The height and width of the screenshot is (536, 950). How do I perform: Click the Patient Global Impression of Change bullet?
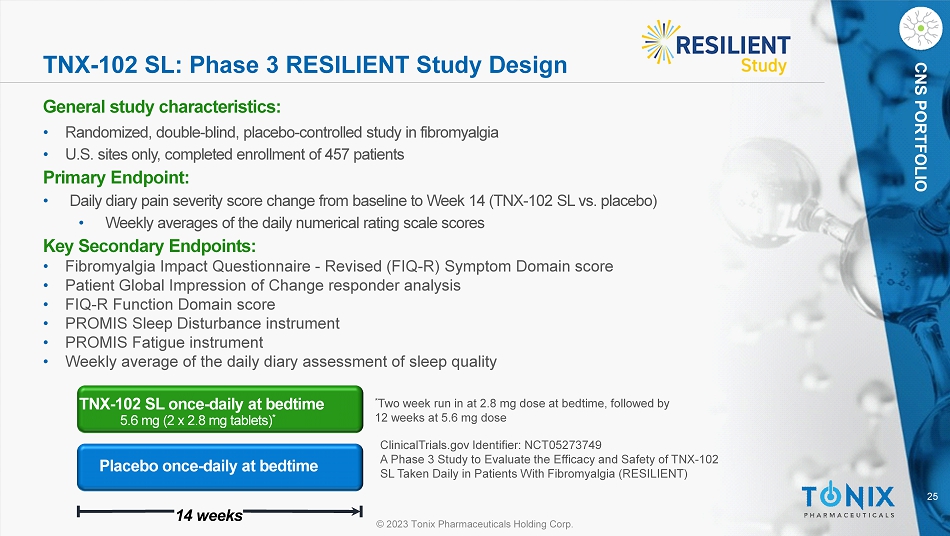point(262,285)
